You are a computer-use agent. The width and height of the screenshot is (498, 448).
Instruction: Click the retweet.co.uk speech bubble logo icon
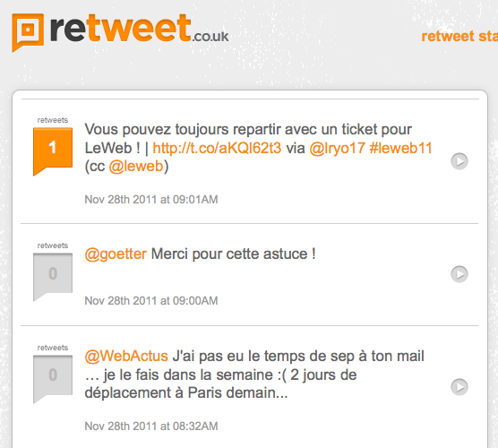coord(28,33)
